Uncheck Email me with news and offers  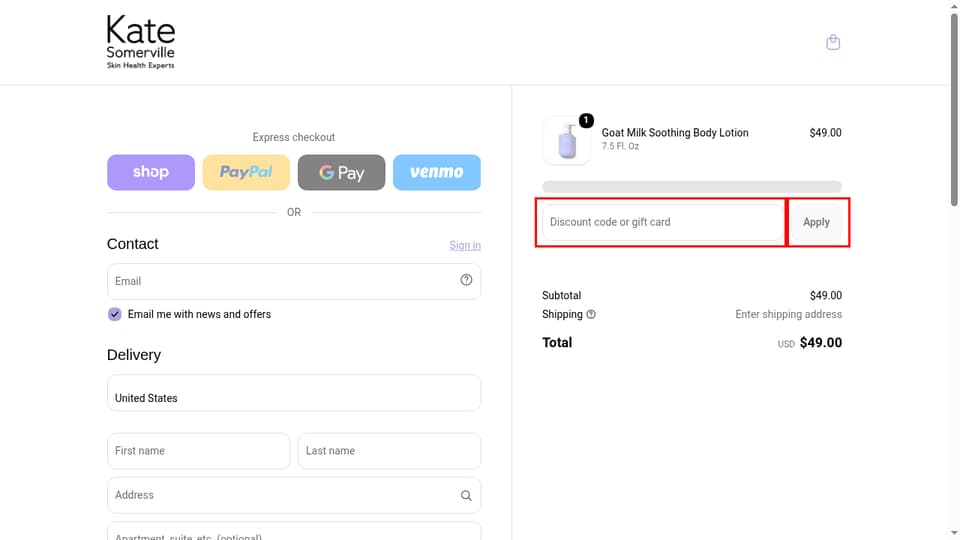(114, 314)
